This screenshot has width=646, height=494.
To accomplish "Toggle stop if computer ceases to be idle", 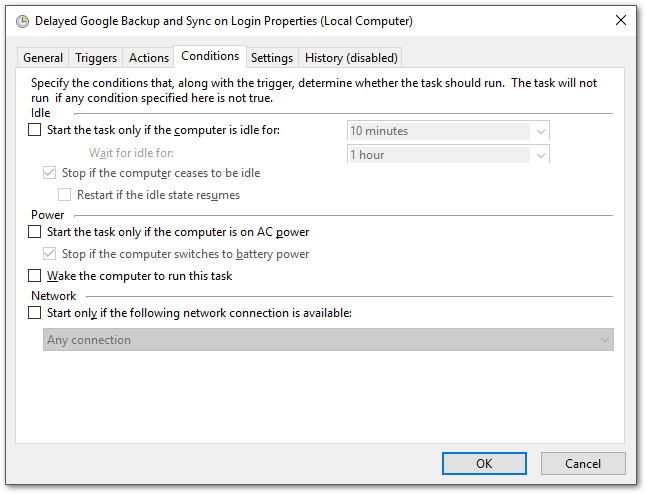I will click(49, 173).
